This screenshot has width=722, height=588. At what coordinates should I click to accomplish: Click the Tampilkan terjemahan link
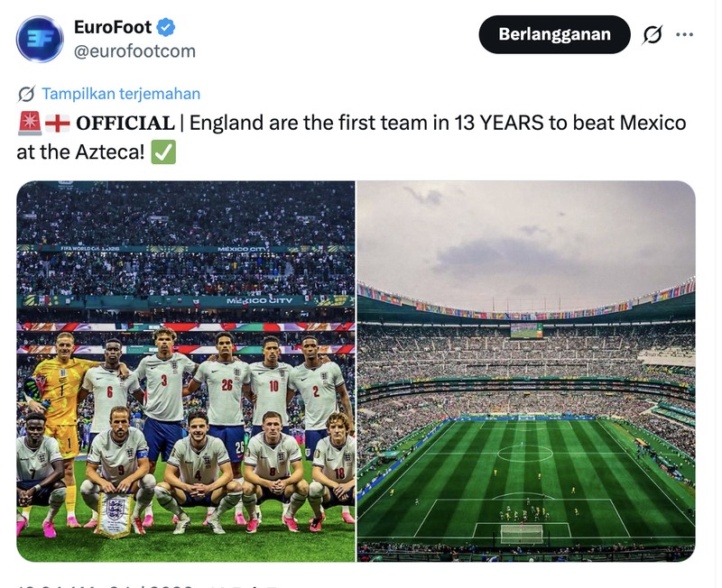(x=121, y=94)
